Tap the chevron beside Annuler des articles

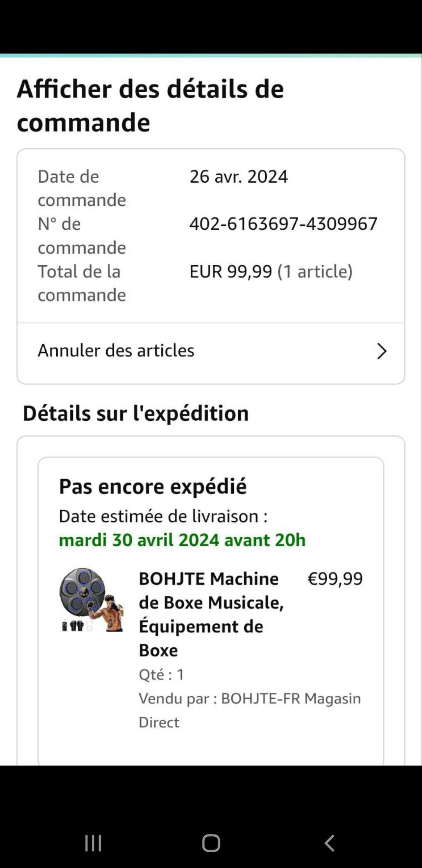tap(381, 351)
